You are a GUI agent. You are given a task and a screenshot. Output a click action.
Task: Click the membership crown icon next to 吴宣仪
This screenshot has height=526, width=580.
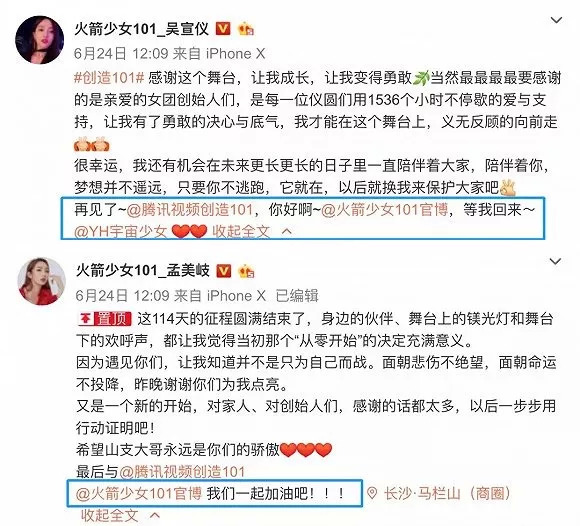[246, 28]
